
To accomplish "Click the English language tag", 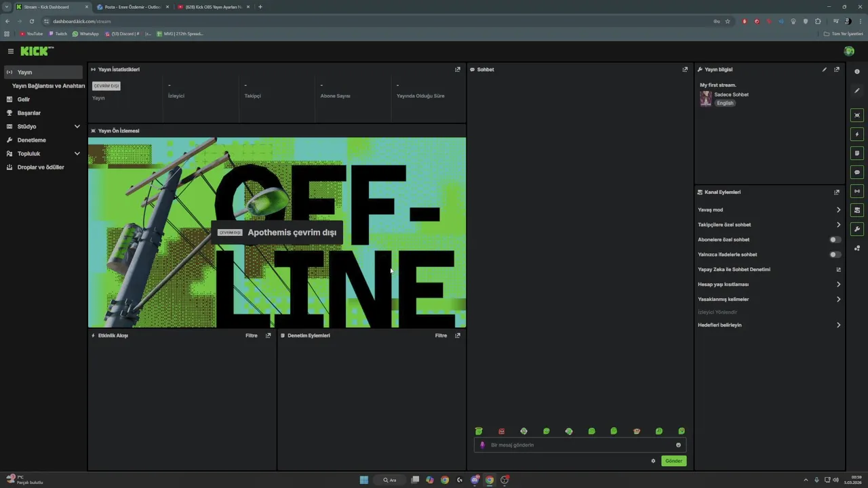I will [x=725, y=103].
